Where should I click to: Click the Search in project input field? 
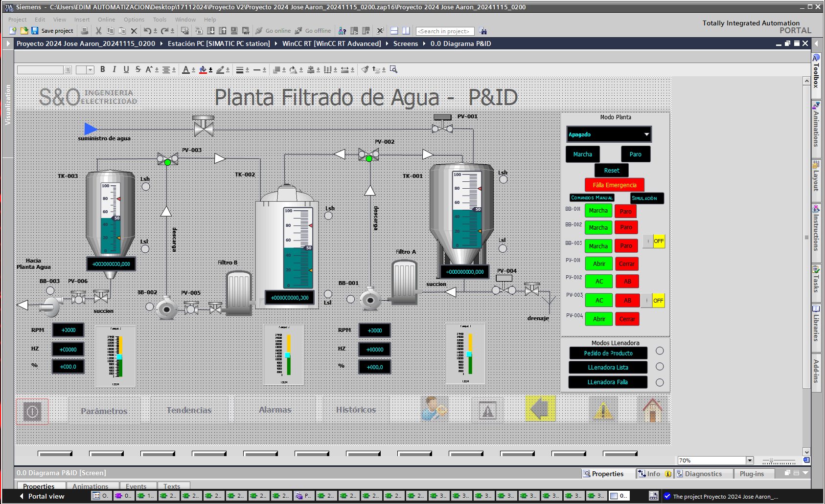444,31
